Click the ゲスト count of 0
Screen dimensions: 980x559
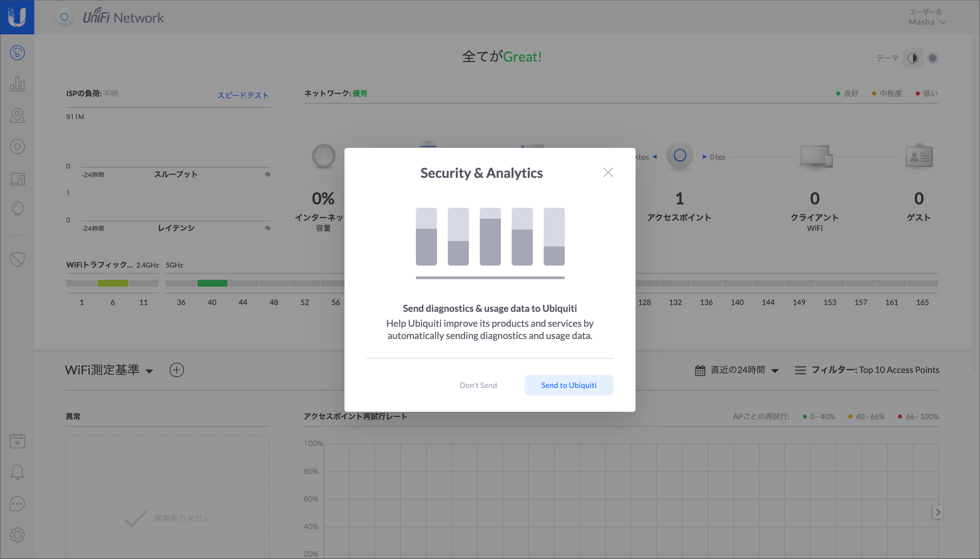tap(918, 199)
